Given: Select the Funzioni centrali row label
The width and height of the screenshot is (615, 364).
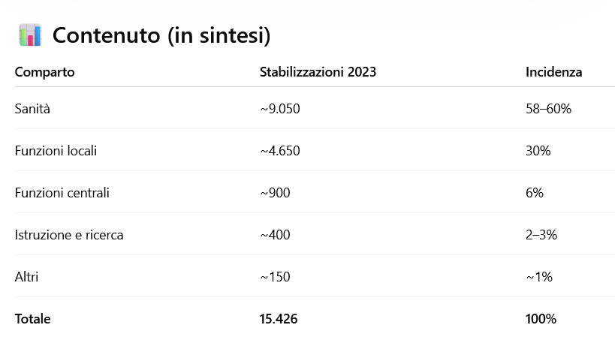Looking at the screenshot, I should click(x=62, y=193).
